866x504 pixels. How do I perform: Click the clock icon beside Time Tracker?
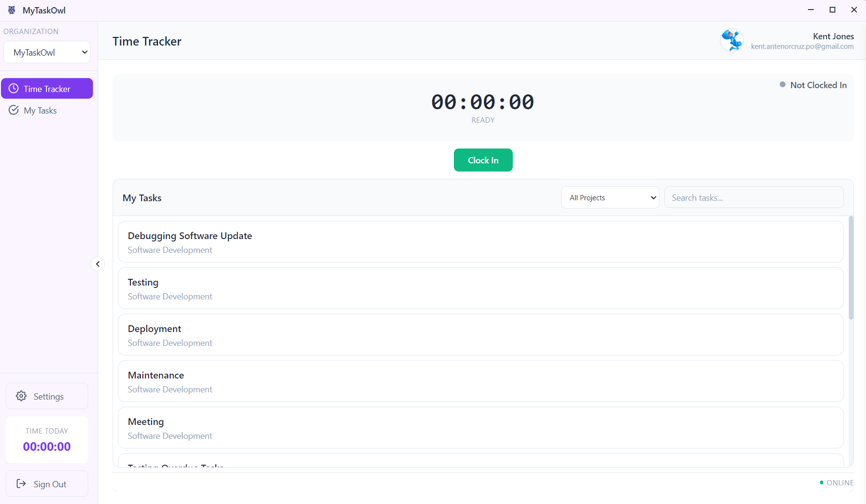pos(14,89)
